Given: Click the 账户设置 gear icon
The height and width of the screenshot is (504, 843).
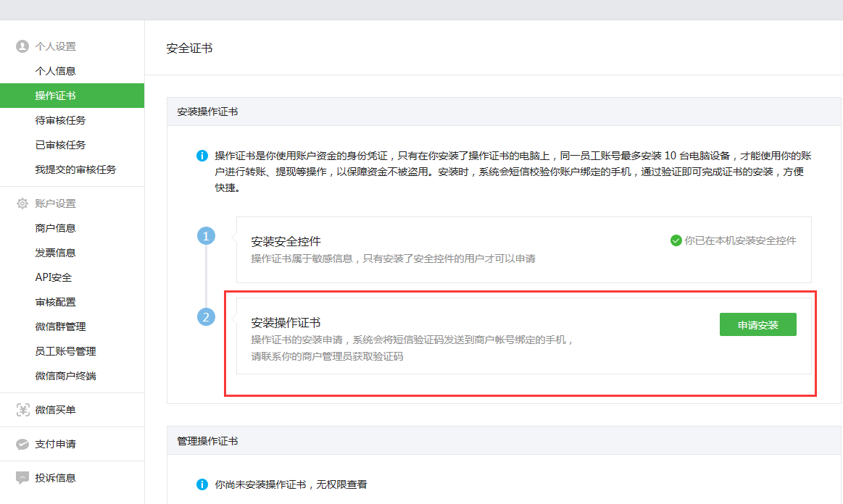Looking at the screenshot, I should [22, 203].
